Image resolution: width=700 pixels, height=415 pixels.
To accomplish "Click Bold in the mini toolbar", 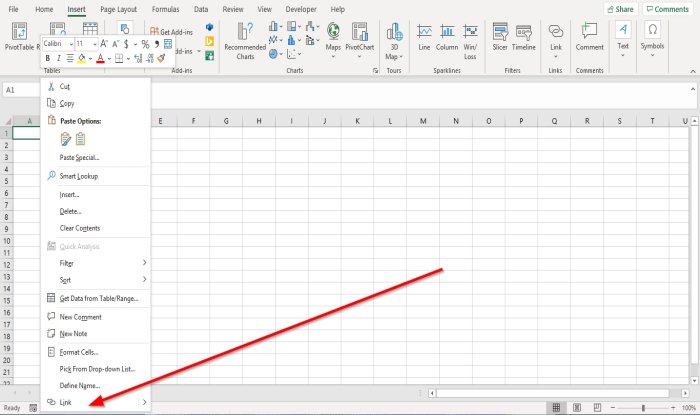I will click(48, 58).
